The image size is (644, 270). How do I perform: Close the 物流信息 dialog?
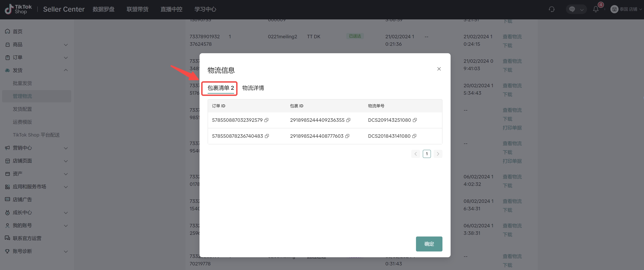tap(439, 69)
